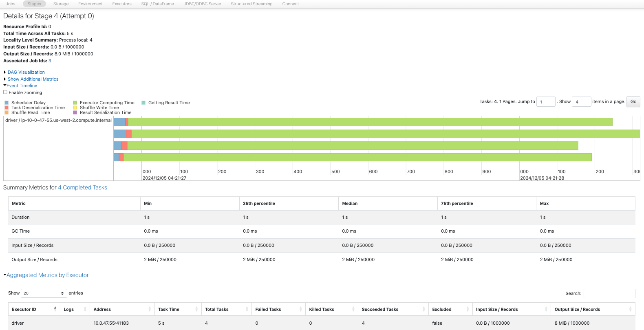
Task: Click Getting Result Time teal swatch
Action: tap(143, 103)
